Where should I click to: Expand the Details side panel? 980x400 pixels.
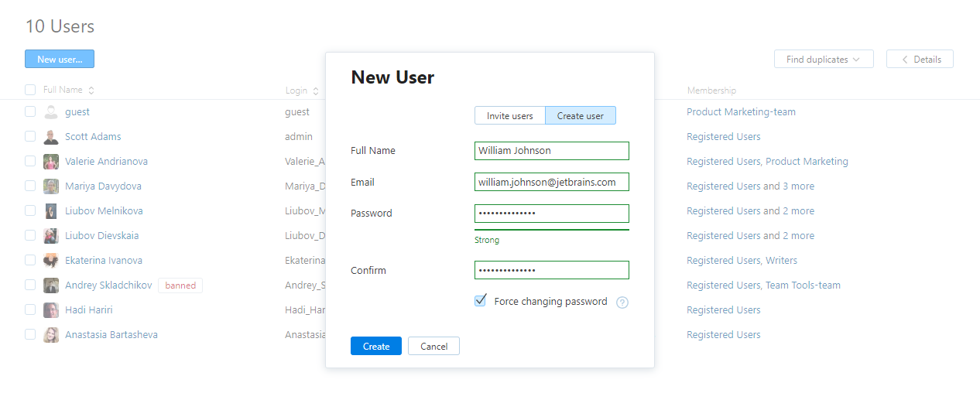point(920,60)
